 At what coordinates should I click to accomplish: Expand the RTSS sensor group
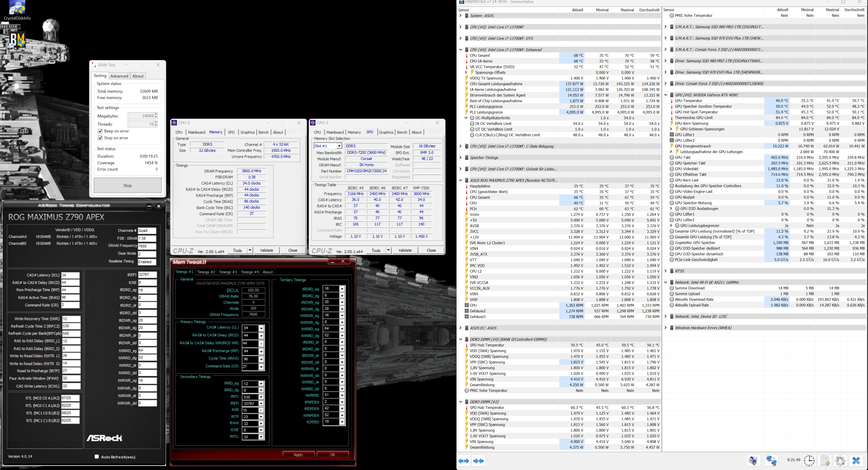[x=665, y=271]
